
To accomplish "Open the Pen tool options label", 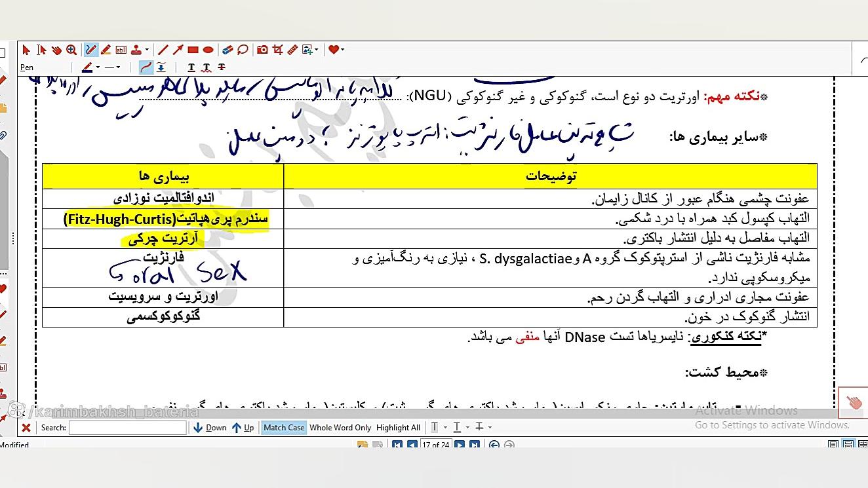I will coord(26,66).
